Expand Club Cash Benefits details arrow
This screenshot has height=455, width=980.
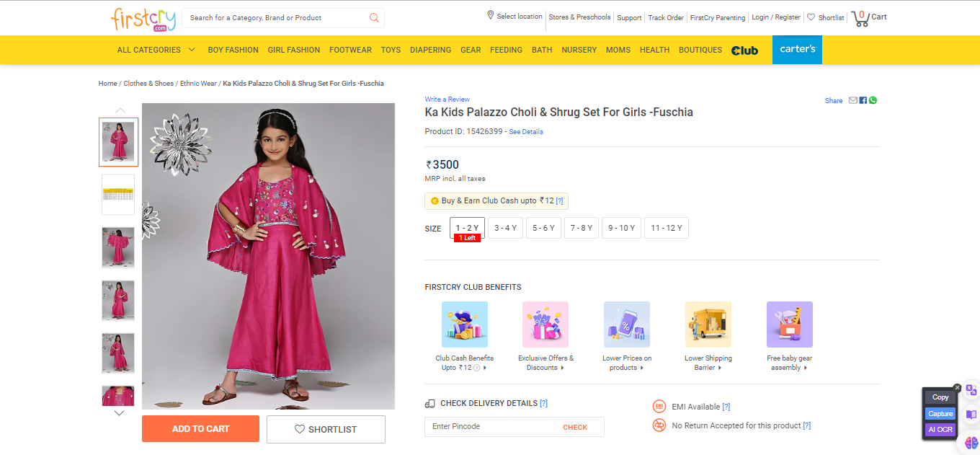[486, 368]
